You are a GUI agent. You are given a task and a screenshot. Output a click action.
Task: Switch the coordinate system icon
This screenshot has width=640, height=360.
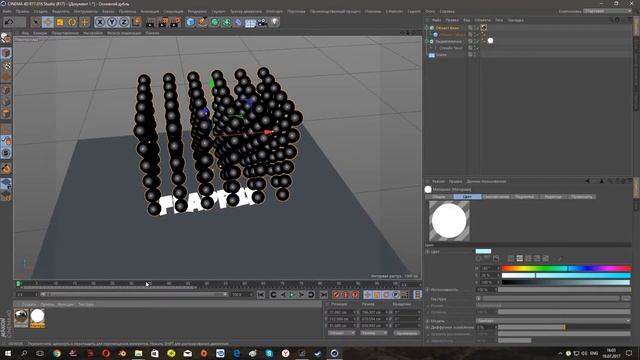(x=136, y=22)
